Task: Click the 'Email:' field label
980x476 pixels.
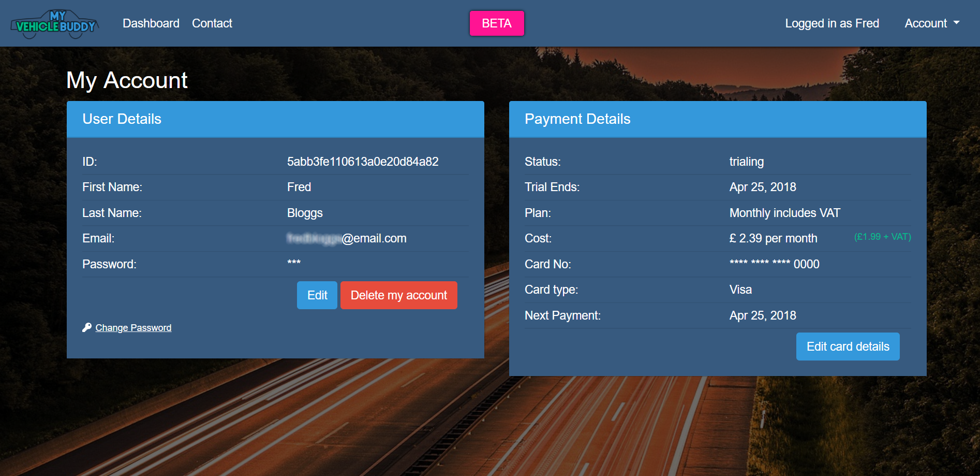Action: tap(98, 238)
